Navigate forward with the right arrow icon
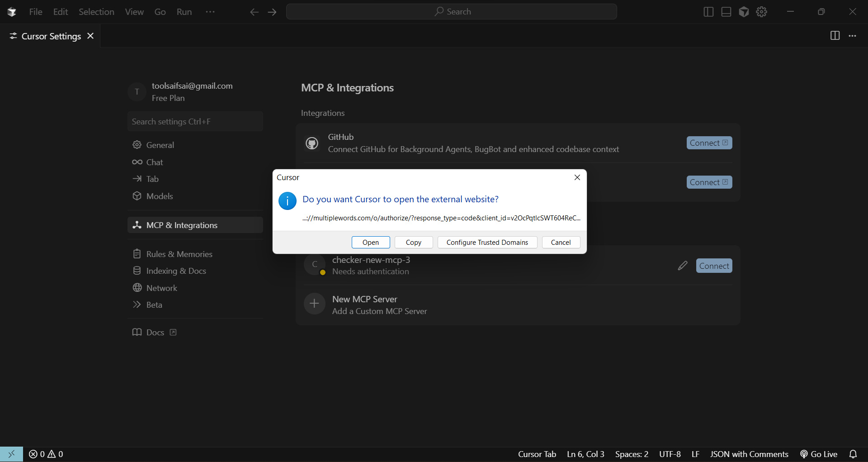Viewport: 868px width, 462px height. 272,12
